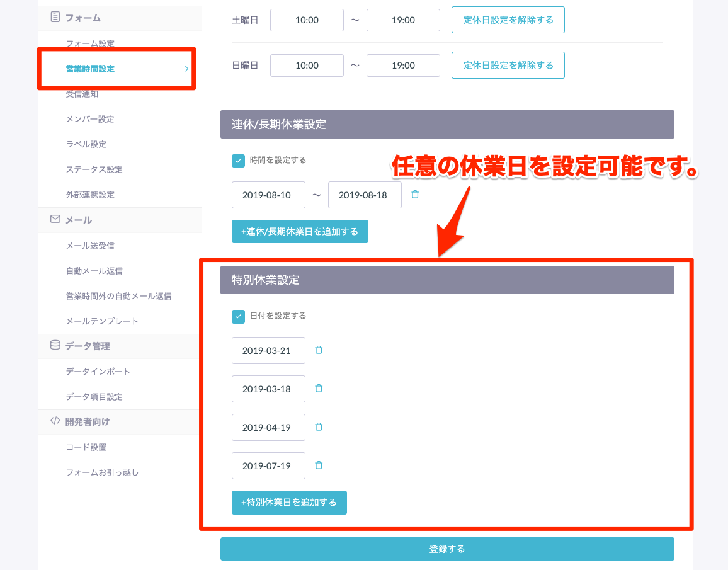Delete the 2019-03-21 special holiday entry
This screenshot has height=570, width=728.
point(319,350)
